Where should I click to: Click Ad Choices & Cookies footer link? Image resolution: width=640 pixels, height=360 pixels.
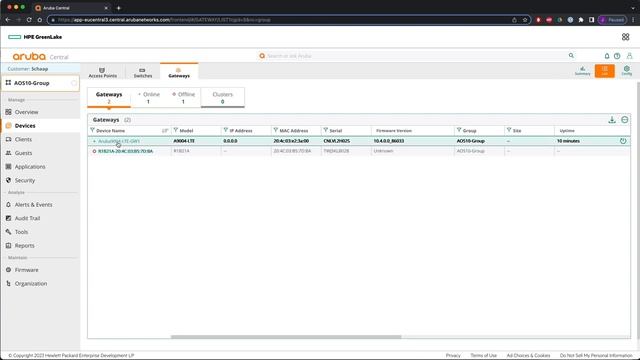point(528,356)
